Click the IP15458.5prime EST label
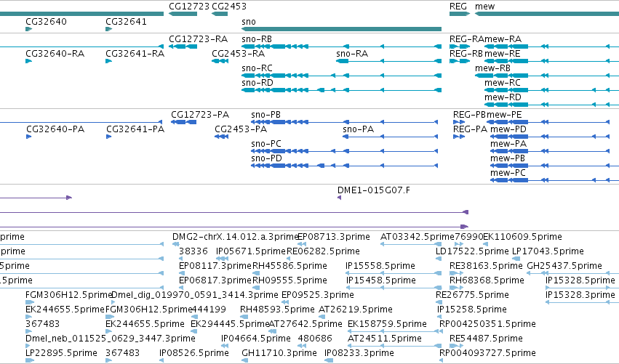Screen dimensions: 619x364 [381, 280]
